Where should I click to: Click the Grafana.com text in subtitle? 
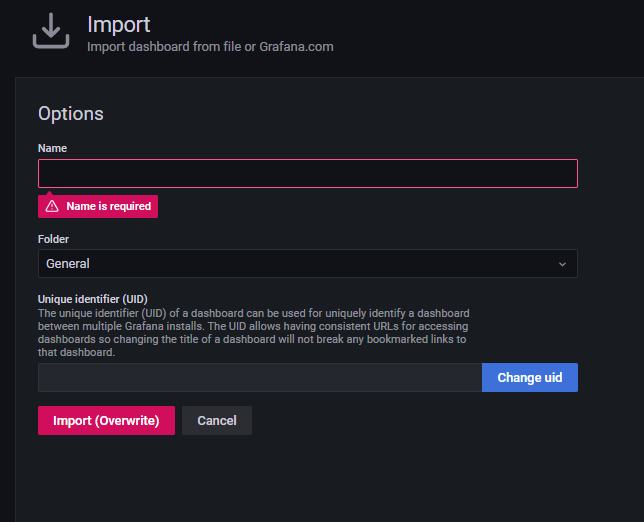point(296,46)
